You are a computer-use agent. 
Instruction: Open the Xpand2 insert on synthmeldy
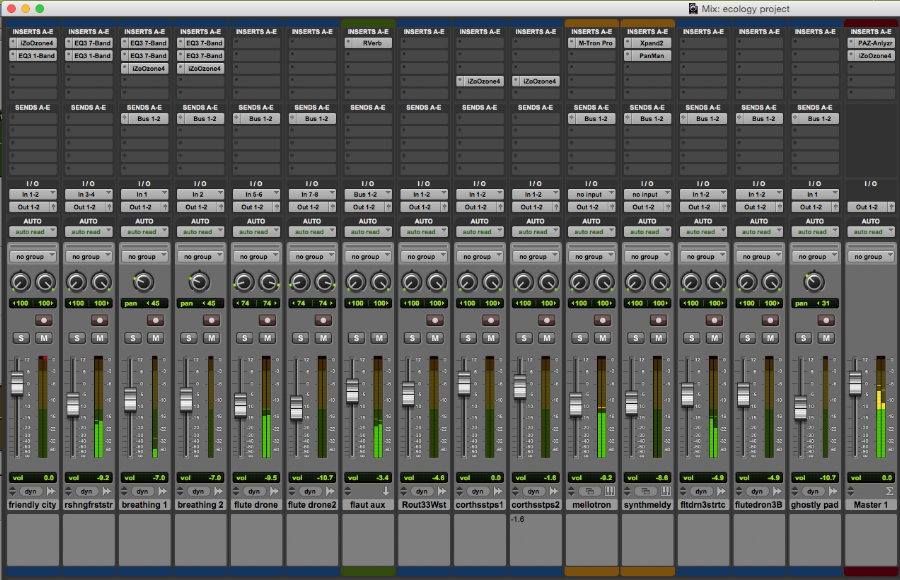click(647, 43)
